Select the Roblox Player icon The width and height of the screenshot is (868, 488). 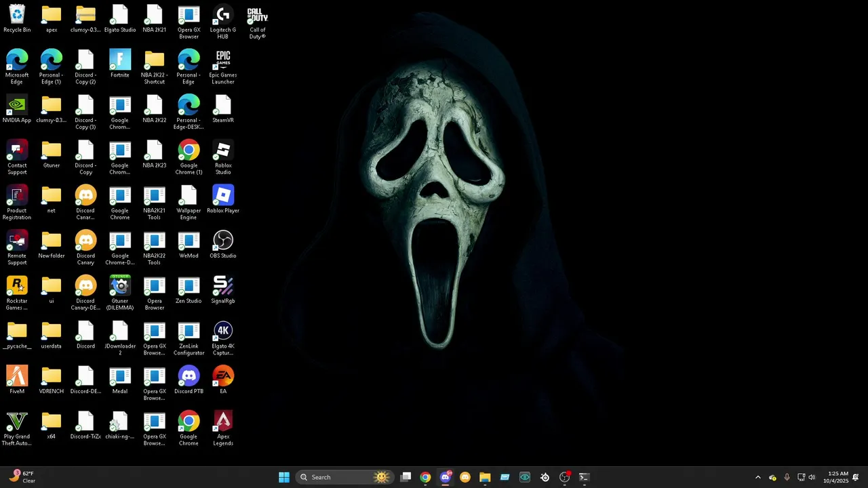[223, 199]
